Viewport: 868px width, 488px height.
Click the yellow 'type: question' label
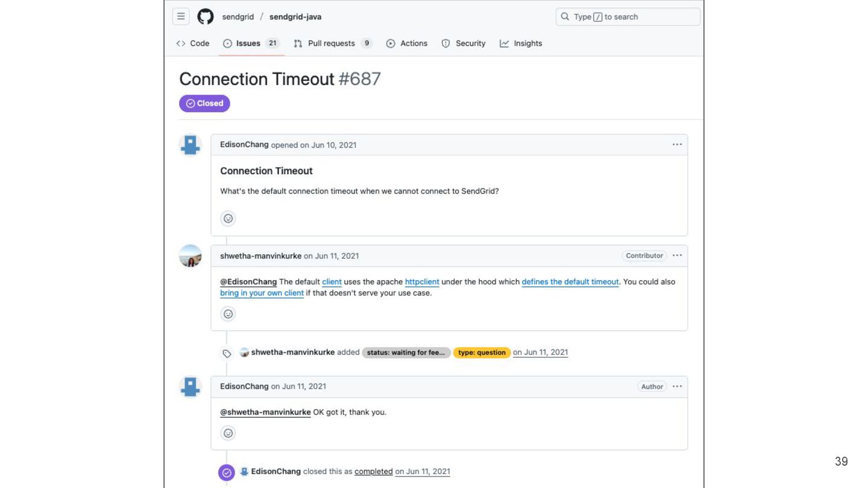click(x=482, y=352)
